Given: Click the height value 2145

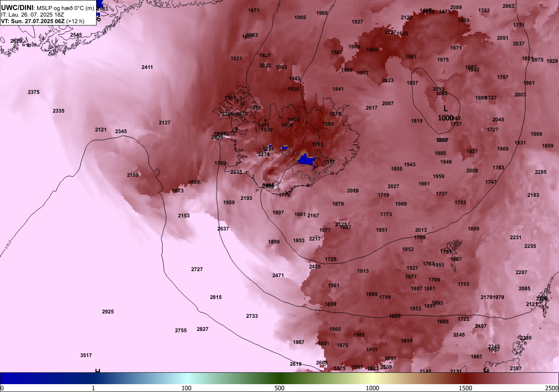Looking at the screenshot, I should (x=459, y=335).
